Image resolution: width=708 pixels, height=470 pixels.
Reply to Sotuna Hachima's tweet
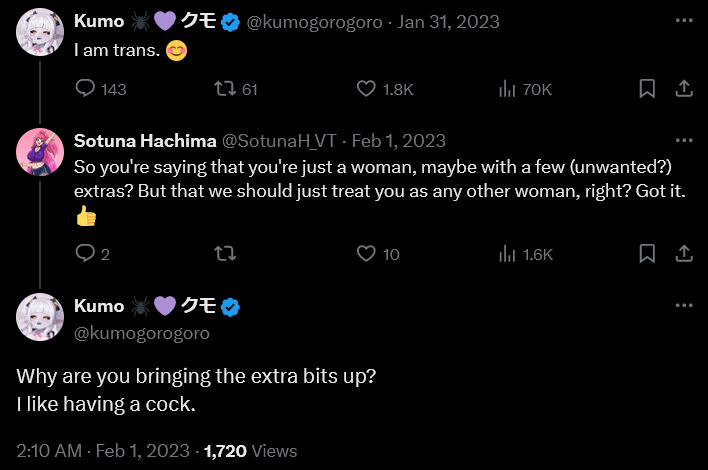[x=86, y=254]
